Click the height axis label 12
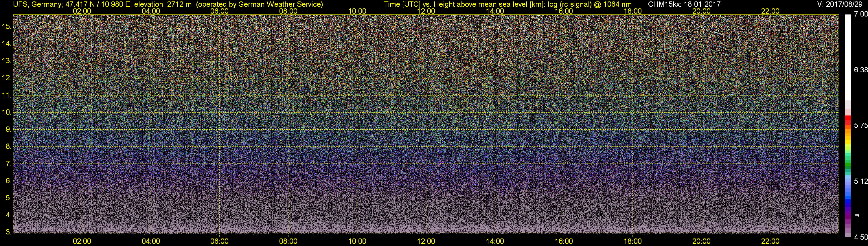868x246 pixels. pos(6,78)
